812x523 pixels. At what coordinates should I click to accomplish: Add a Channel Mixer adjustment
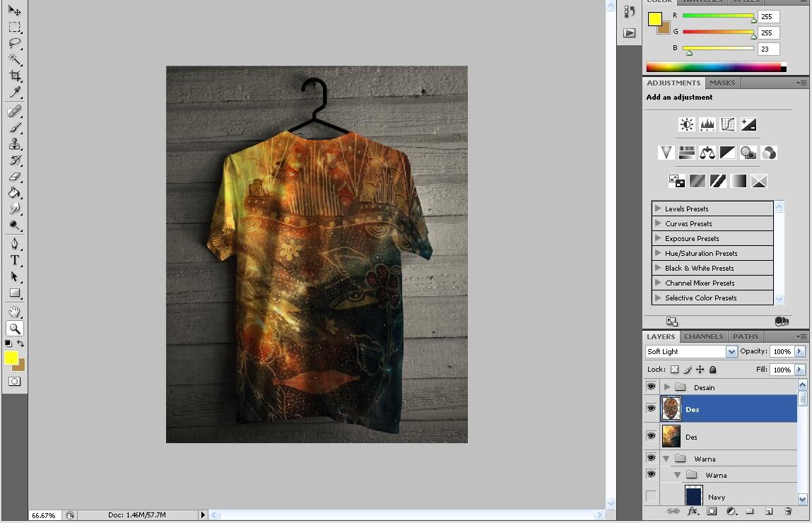point(769,152)
